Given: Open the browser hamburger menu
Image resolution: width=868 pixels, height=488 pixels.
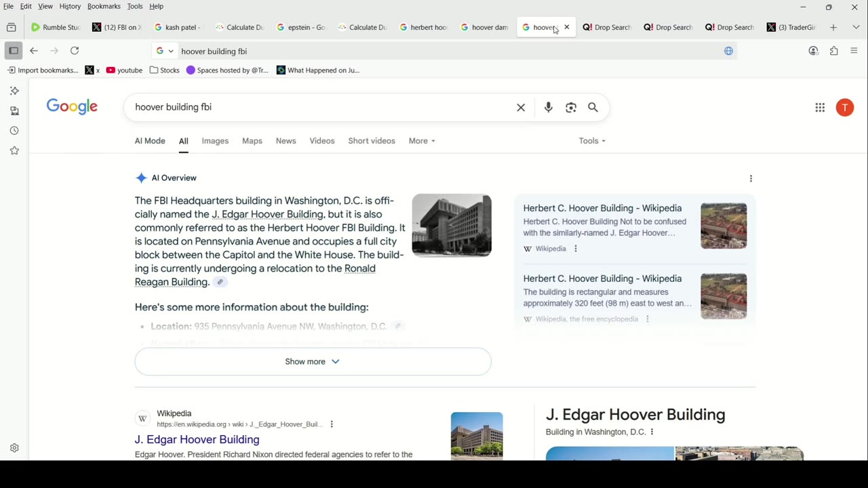Looking at the screenshot, I should click(854, 51).
